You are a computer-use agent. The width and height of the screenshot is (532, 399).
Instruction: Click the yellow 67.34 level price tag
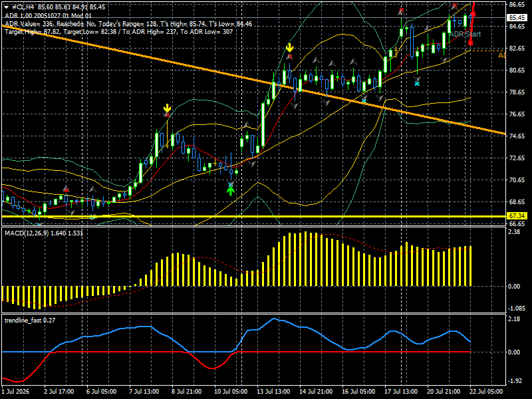(x=517, y=216)
